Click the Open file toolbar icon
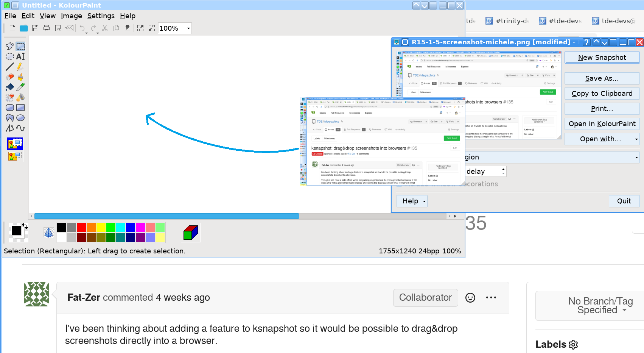 24,28
